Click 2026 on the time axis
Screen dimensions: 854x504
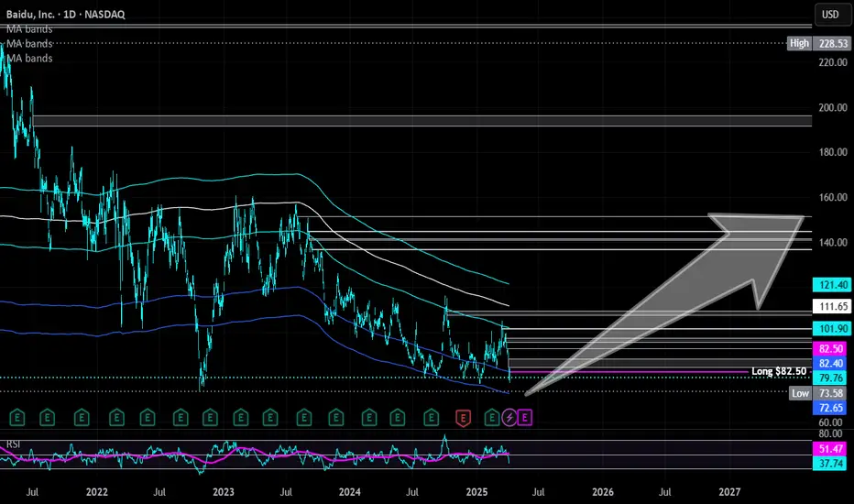(x=603, y=492)
